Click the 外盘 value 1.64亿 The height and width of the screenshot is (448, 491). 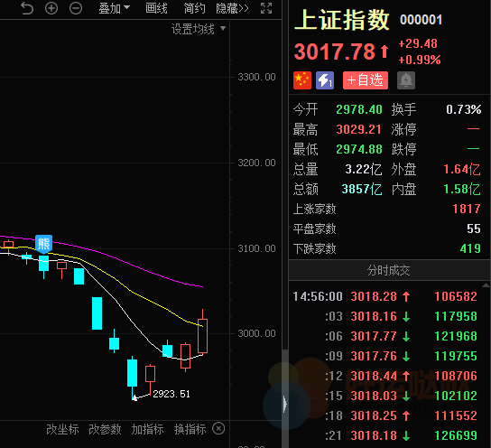(462, 170)
